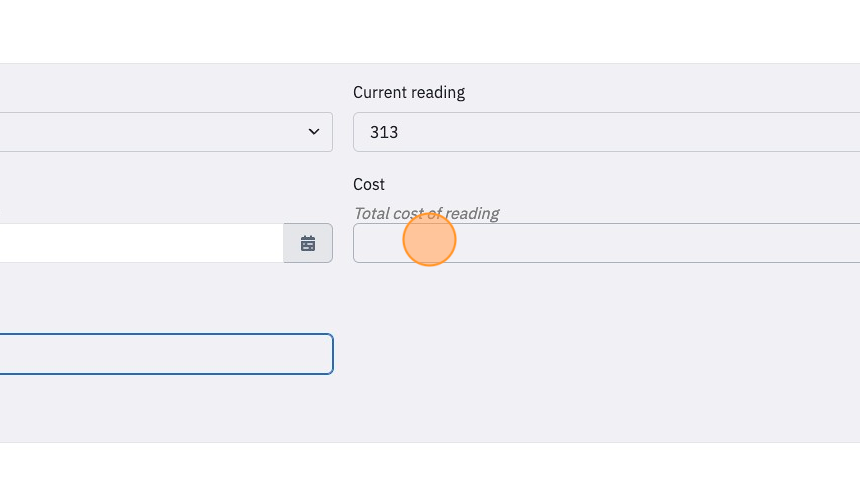The width and height of the screenshot is (860, 481).
Task: Focus the Current reading field showing 313
Action: pyautogui.click(x=607, y=132)
